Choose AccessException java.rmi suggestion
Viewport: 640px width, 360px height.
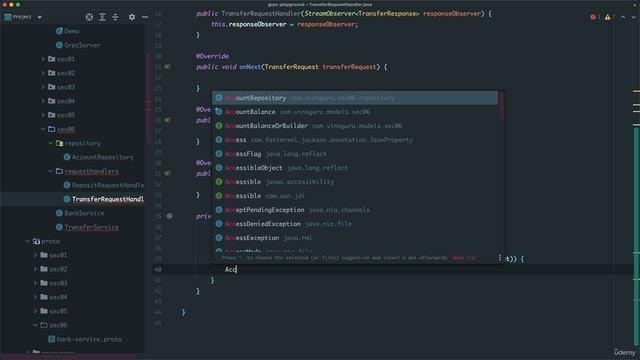(355, 238)
